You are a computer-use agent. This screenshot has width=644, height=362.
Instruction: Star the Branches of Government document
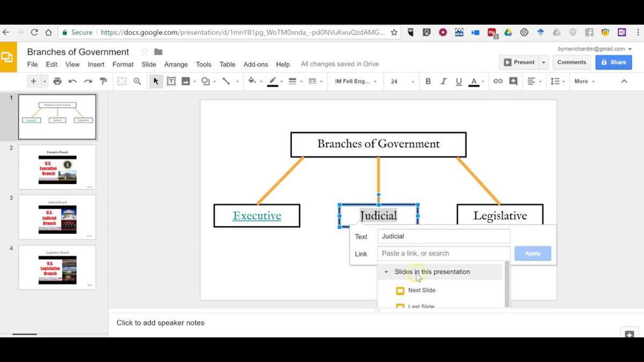[144, 52]
